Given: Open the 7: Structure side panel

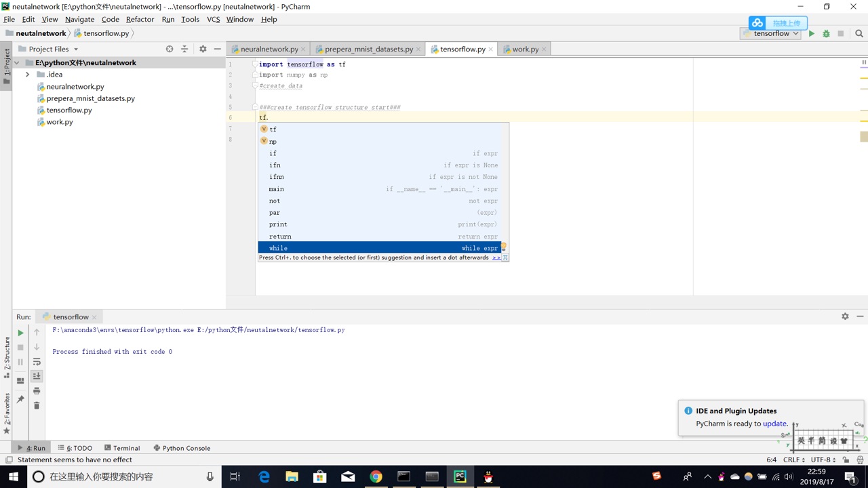Looking at the screenshot, I should 7,357.
